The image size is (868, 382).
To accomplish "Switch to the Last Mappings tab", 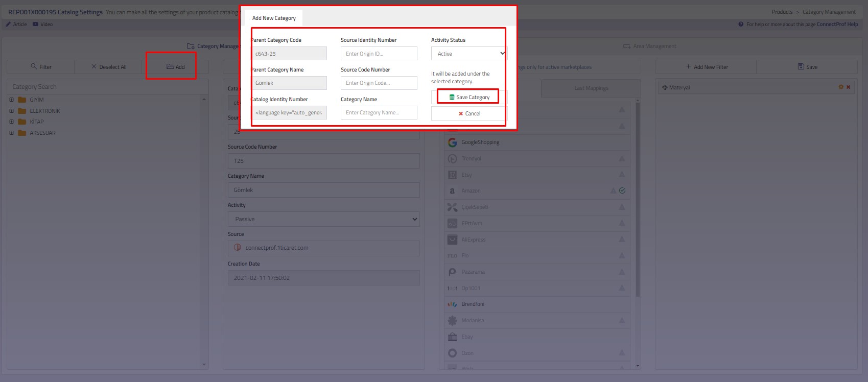I will [x=591, y=88].
